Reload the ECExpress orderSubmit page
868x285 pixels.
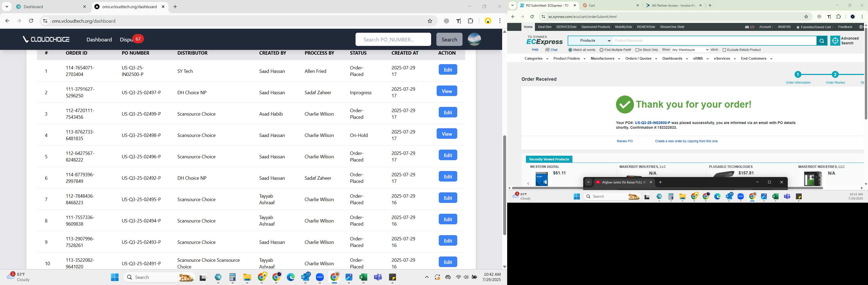point(532,17)
